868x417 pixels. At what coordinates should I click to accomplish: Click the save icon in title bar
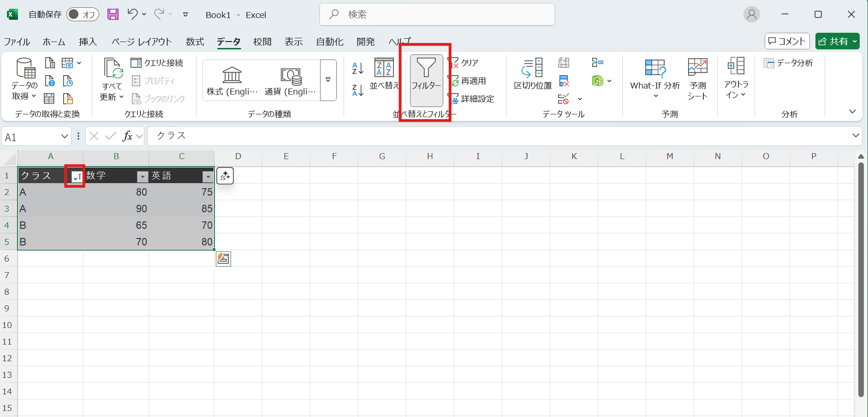click(113, 14)
